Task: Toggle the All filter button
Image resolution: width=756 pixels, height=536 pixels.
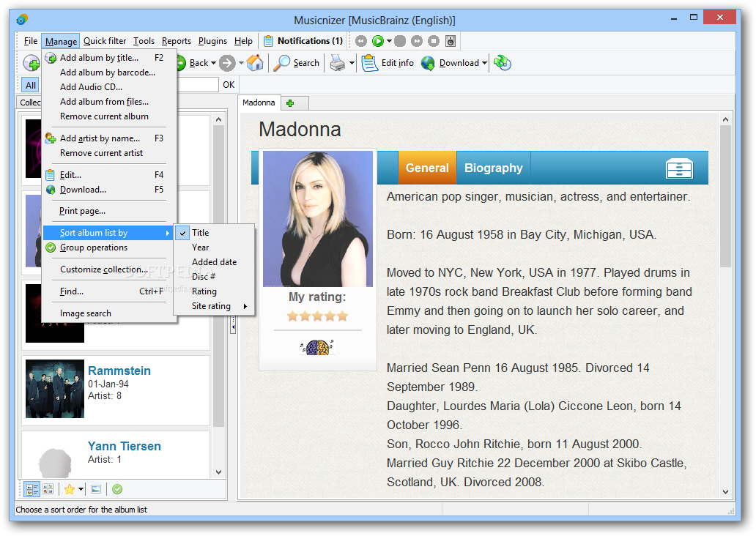Action: point(31,86)
